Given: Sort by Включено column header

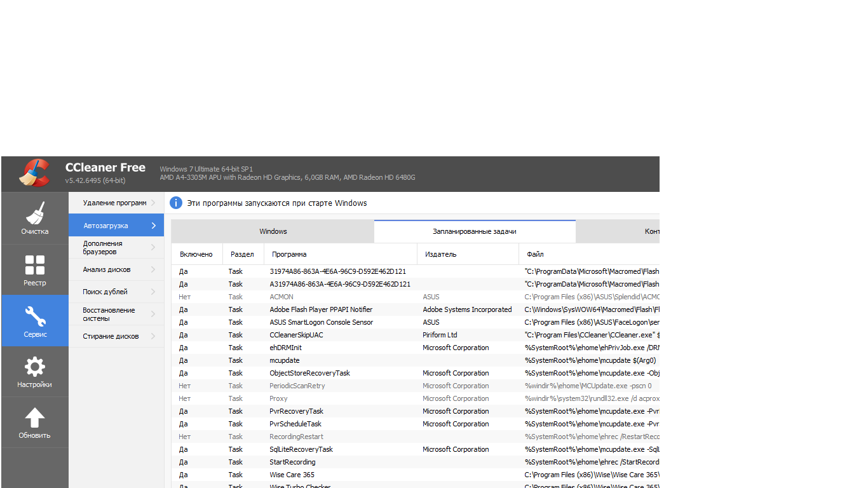Looking at the screenshot, I should [196, 254].
